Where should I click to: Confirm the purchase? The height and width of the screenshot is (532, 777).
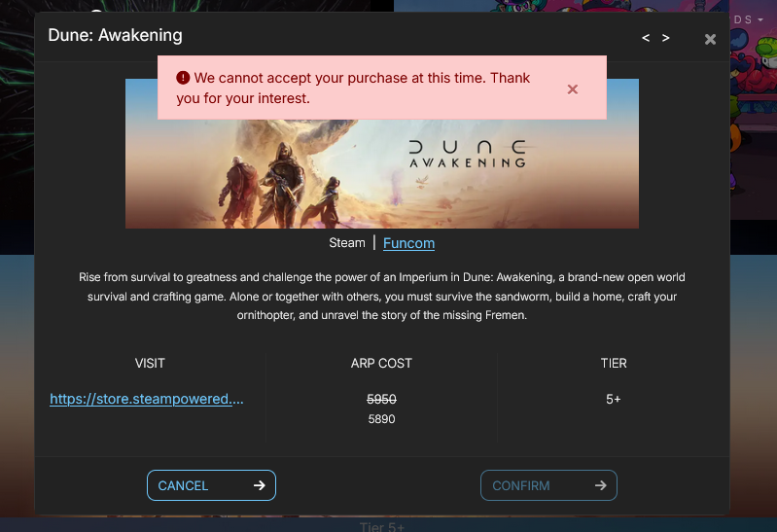pyautogui.click(x=548, y=485)
